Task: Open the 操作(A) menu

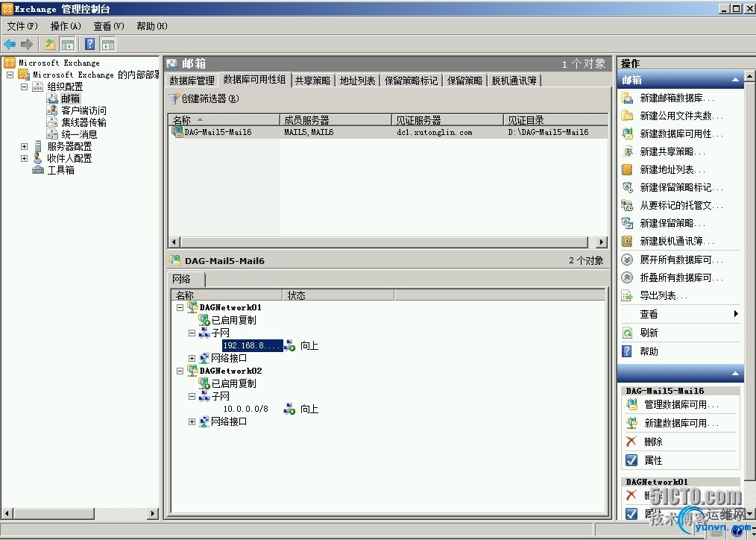Action: 66,26
